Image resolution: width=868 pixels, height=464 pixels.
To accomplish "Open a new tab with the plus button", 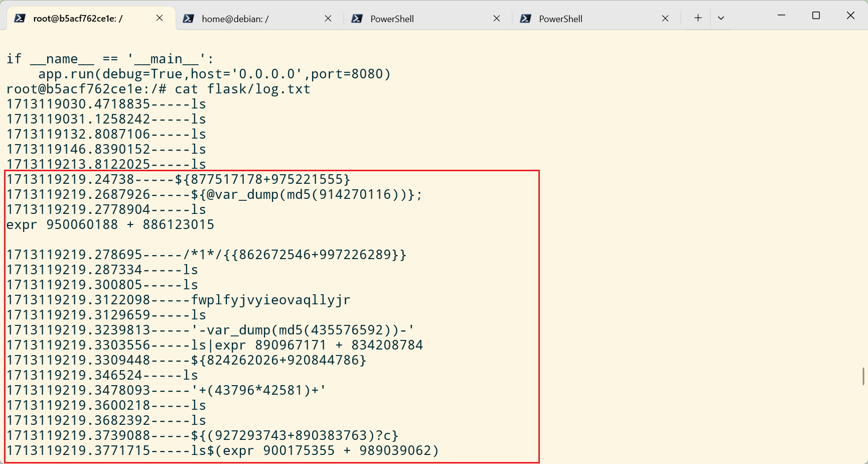I will [698, 18].
